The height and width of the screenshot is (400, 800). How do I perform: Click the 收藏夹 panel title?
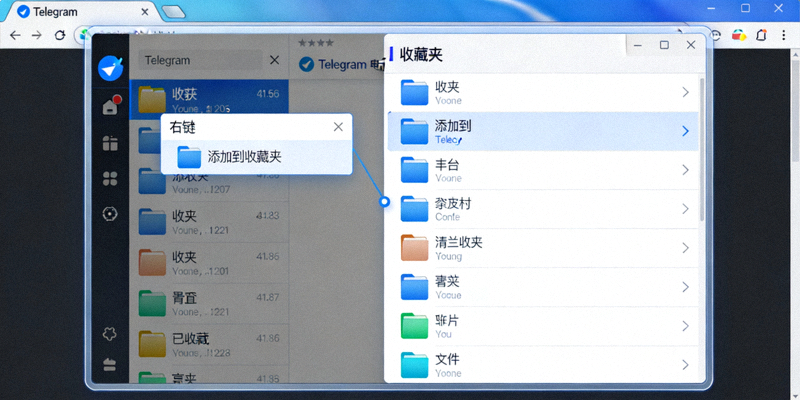click(x=421, y=55)
